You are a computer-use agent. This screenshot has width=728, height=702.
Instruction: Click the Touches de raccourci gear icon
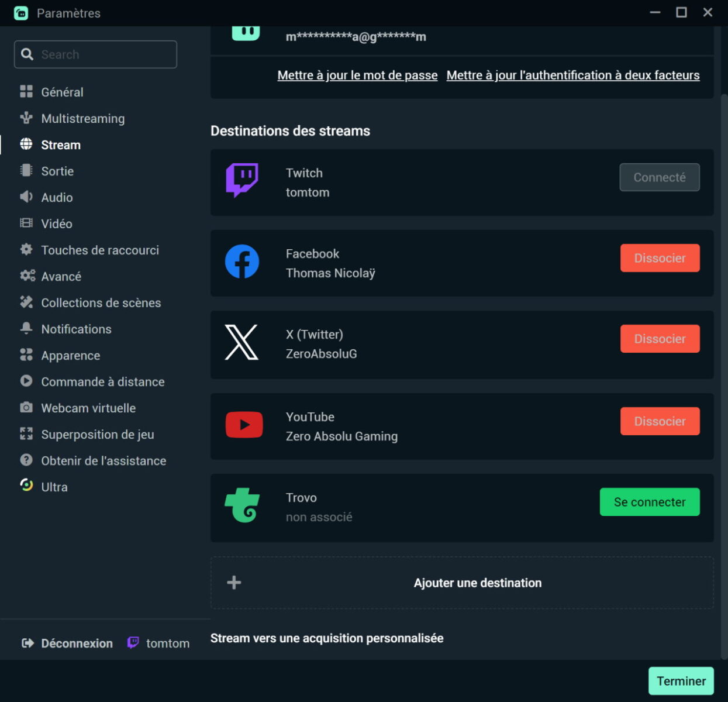click(x=26, y=249)
